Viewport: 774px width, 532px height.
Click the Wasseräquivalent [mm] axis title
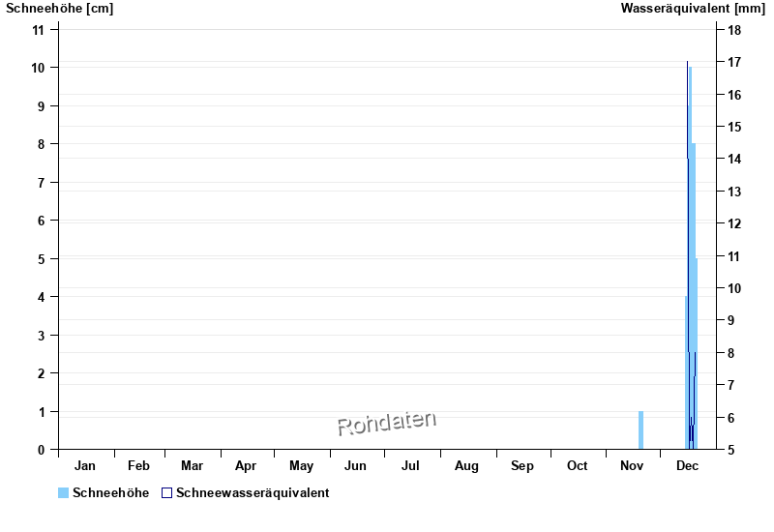692,9
